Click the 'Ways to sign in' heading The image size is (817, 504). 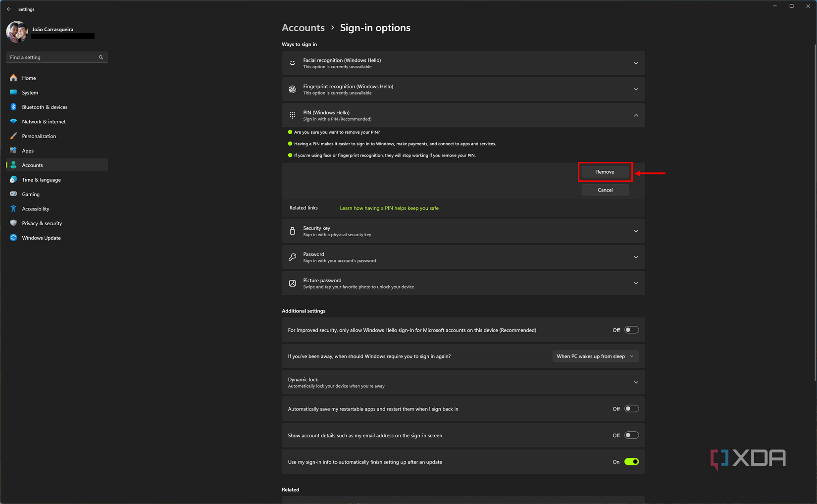point(299,45)
